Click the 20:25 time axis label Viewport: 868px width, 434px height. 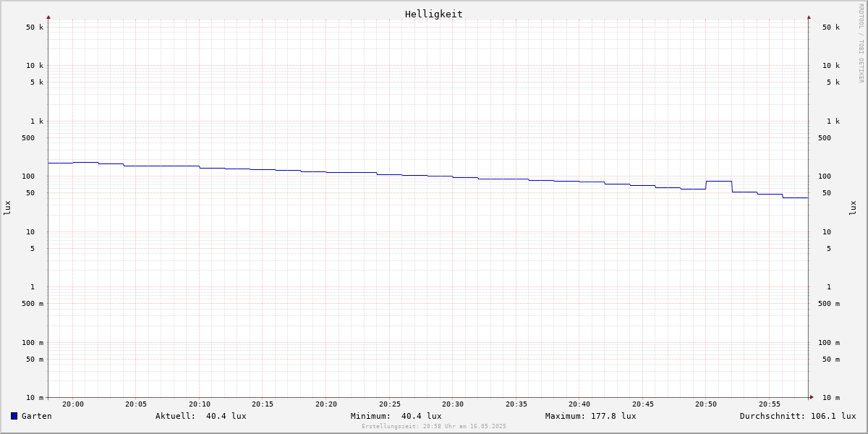point(390,404)
